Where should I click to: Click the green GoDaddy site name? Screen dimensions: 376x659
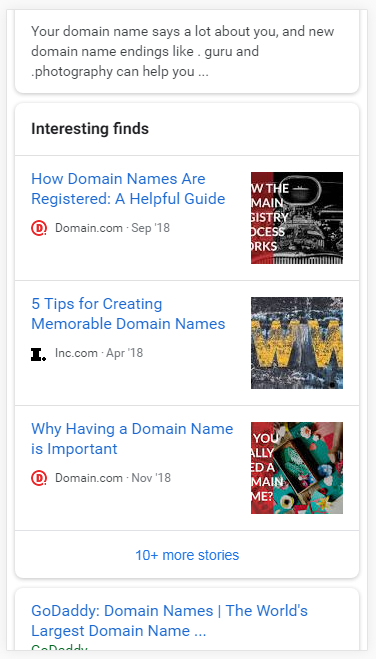pos(59,648)
